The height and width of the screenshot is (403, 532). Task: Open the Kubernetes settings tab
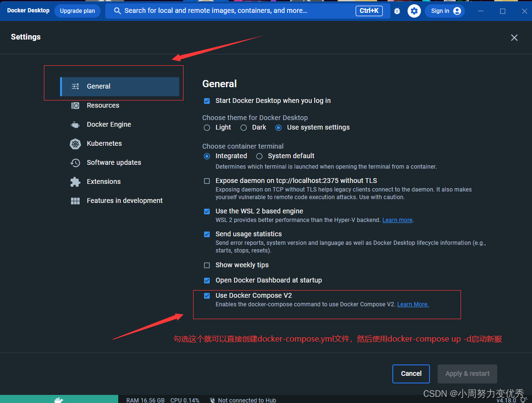[x=120, y=143]
